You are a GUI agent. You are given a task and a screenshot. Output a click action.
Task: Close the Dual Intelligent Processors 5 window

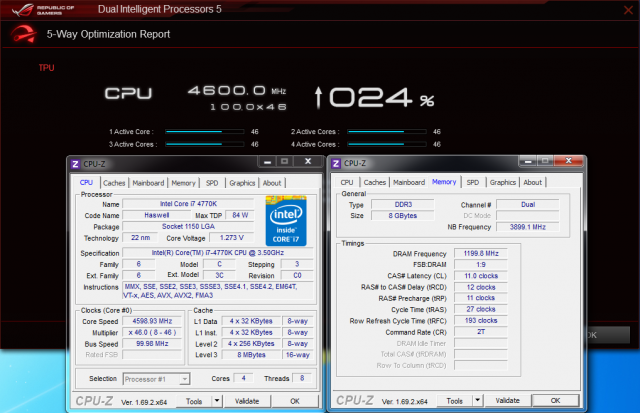click(x=628, y=10)
